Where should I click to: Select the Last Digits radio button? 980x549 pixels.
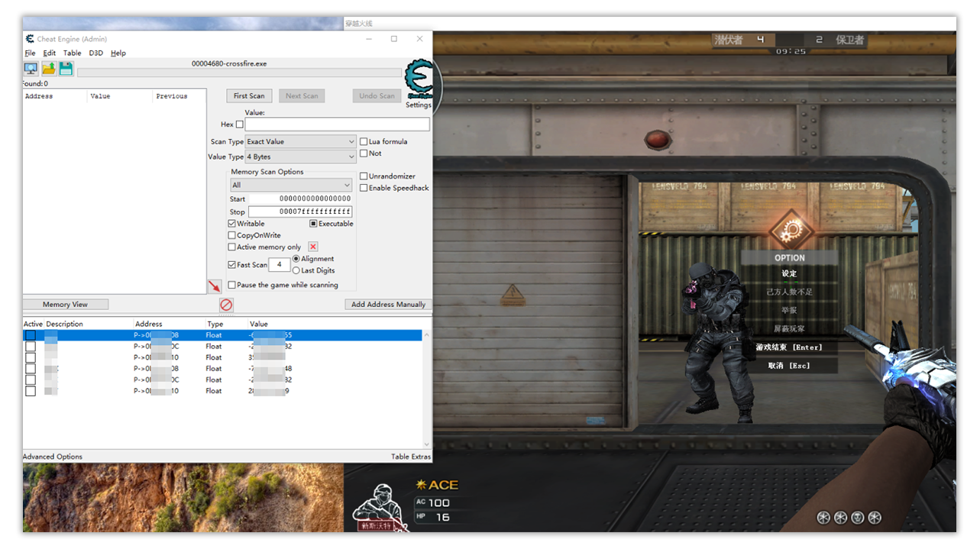click(296, 270)
